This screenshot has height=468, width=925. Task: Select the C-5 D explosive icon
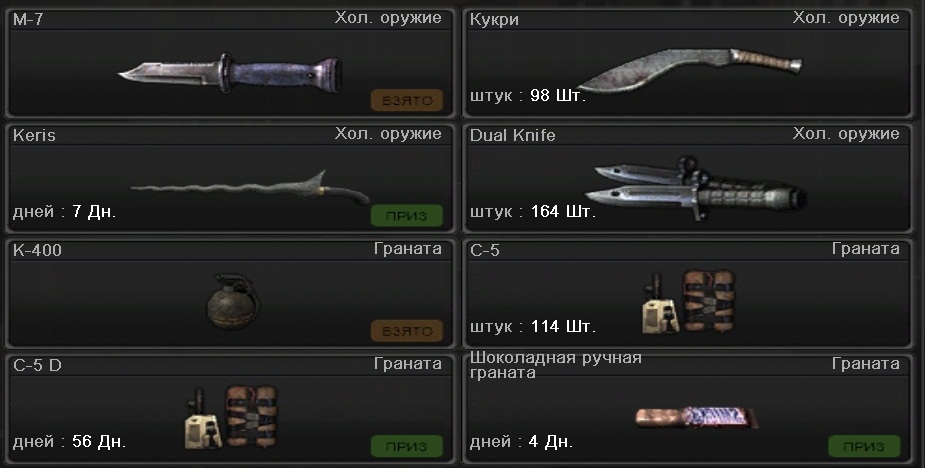point(231,417)
